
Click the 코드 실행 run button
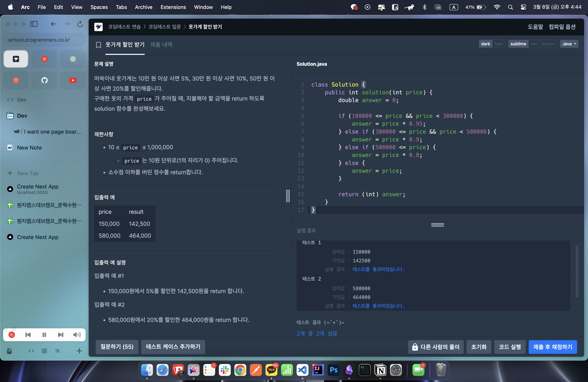pyautogui.click(x=509, y=347)
